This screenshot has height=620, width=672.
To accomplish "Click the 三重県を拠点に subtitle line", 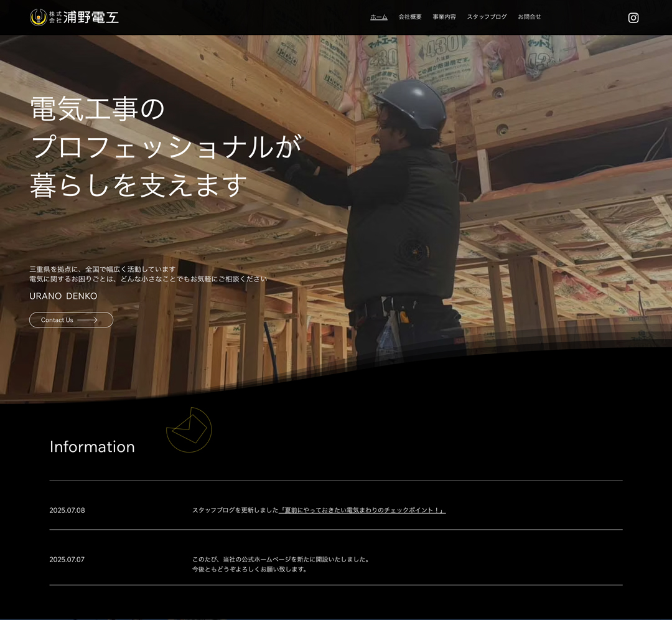I will [103, 270].
